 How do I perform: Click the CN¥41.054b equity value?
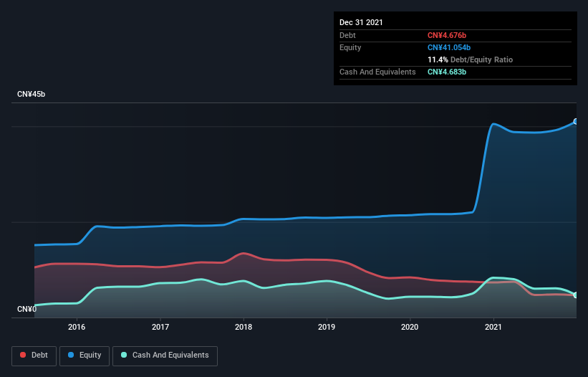tap(449, 47)
